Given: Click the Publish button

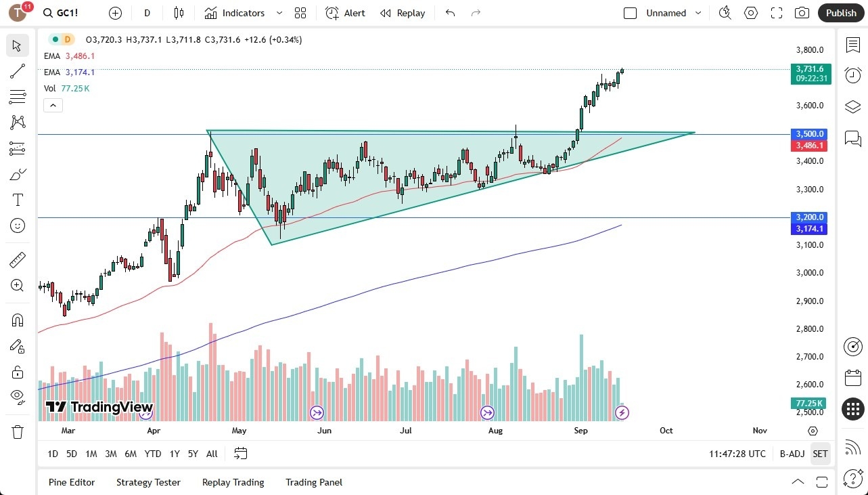Looking at the screenshot, I should point(841,13).
